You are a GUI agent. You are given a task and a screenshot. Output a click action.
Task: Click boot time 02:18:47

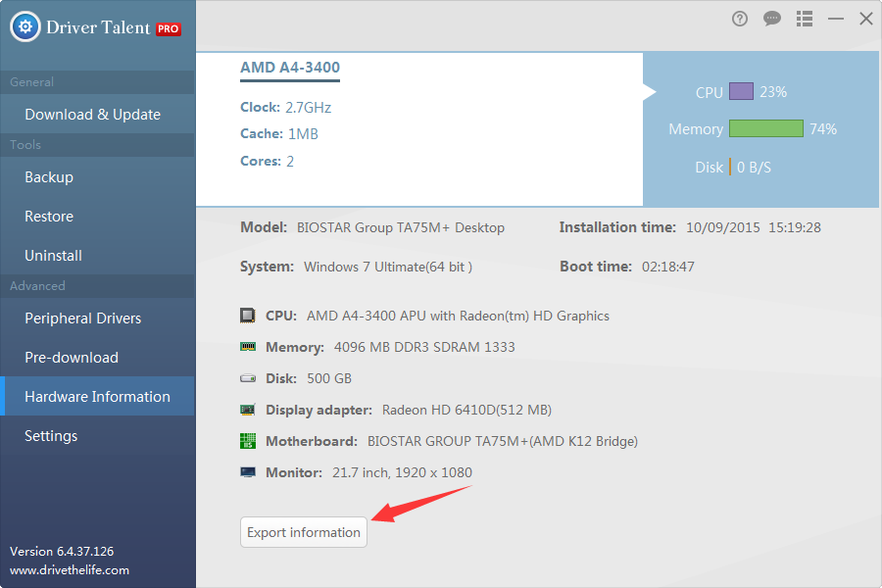pyautogui.click(x=668, y=267)
